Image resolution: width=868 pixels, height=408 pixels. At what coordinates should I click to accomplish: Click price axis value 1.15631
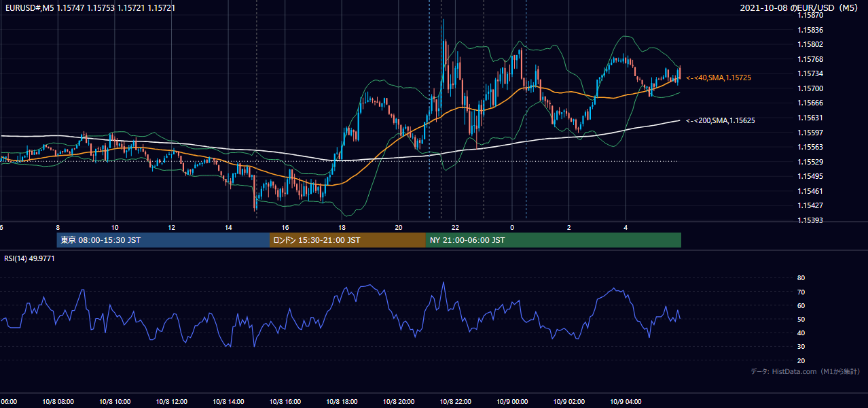pyautogui.click(x=811, y=118)
